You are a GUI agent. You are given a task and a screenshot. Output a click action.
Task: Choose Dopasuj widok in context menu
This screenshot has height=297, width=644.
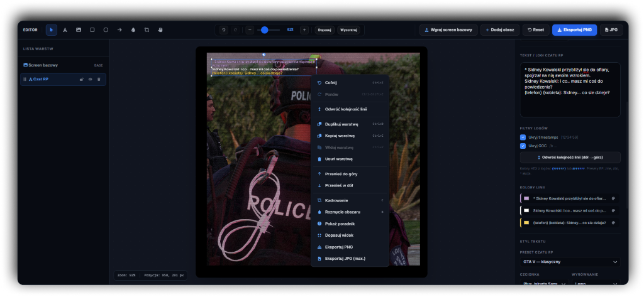tap(350, 235)
